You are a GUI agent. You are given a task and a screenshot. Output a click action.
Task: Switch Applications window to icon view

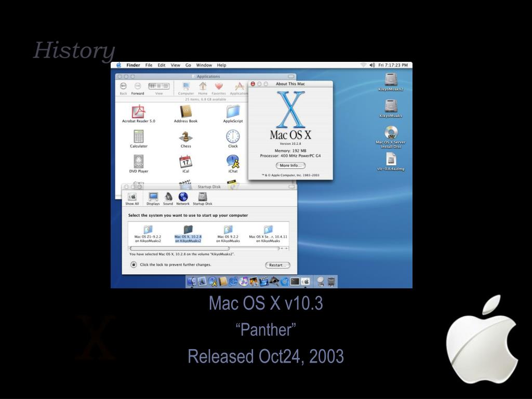[152, 86]
